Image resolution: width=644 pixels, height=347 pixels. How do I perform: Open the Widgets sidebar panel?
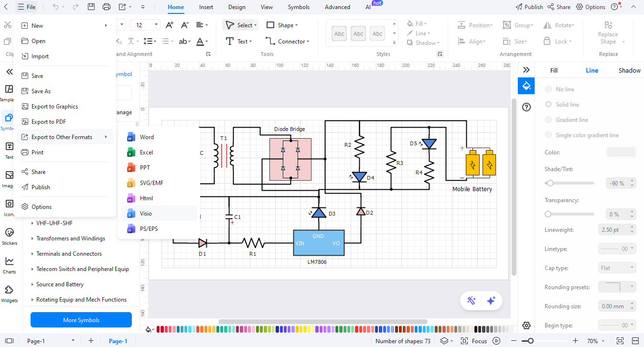tap(9, 293)
